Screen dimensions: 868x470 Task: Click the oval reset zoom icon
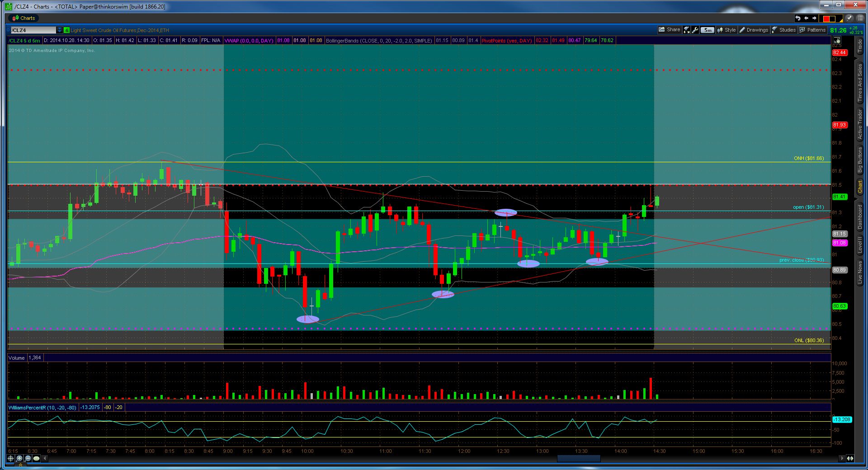(x=37, y=458)
